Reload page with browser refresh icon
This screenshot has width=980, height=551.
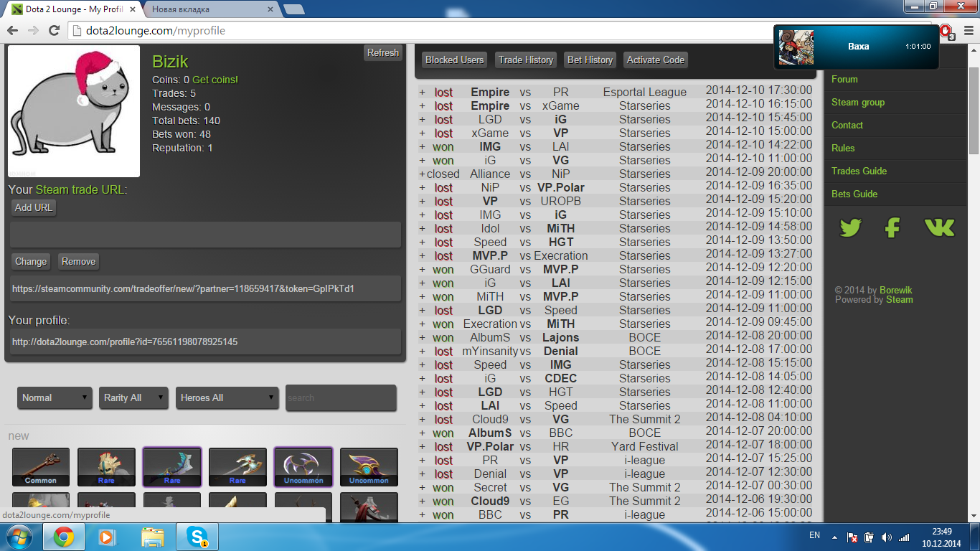click(54, 30)
